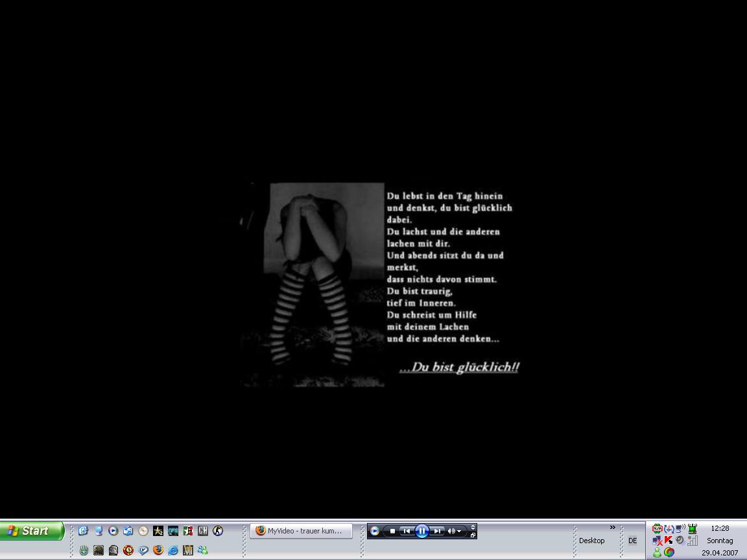Viewport: 747px width, 560px height.
Task: Stop the media player playback
Action: [x=392, y=531]
